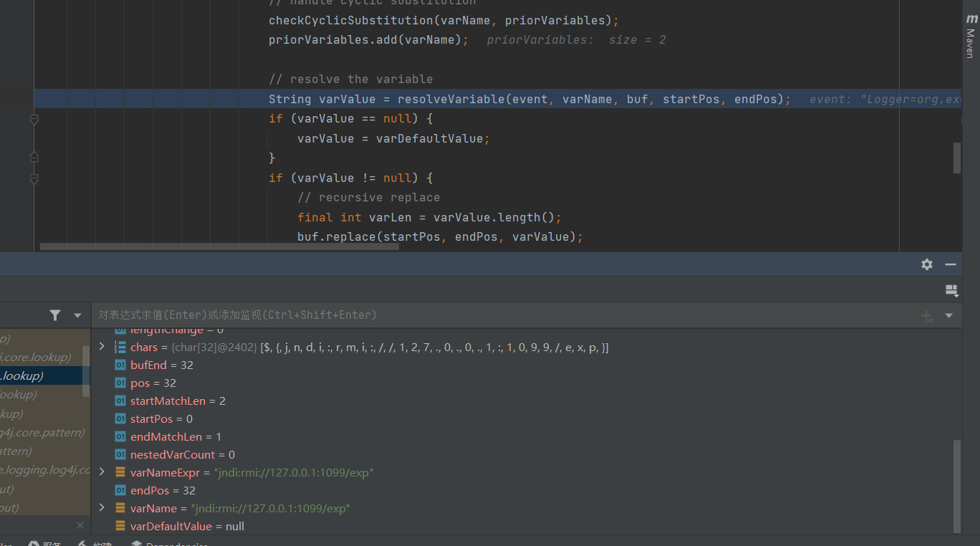Click the bufEnd primitive type icon
980x546 pixels.
[x=120, y=365]
